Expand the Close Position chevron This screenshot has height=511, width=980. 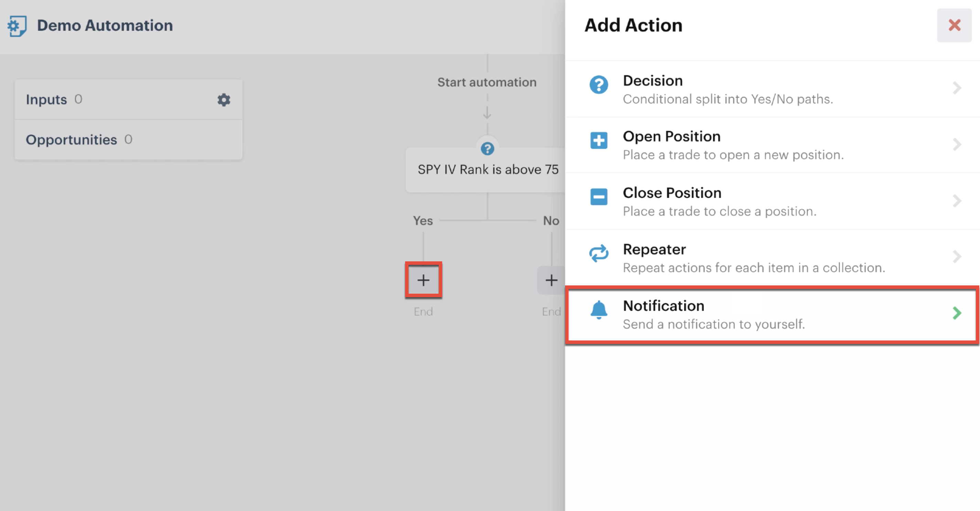pos(957,200)
